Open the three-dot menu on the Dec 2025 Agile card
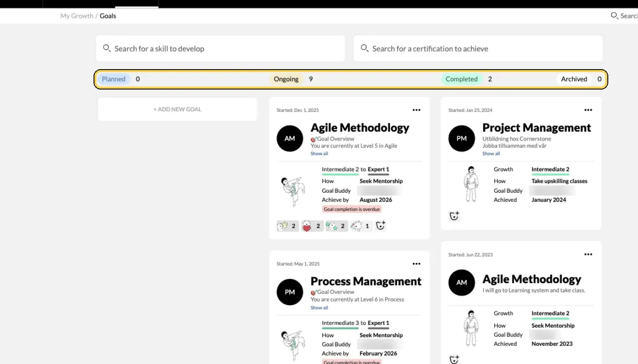Image resolution: width=638 pixels, height=364 pixels. click(416, 110)
